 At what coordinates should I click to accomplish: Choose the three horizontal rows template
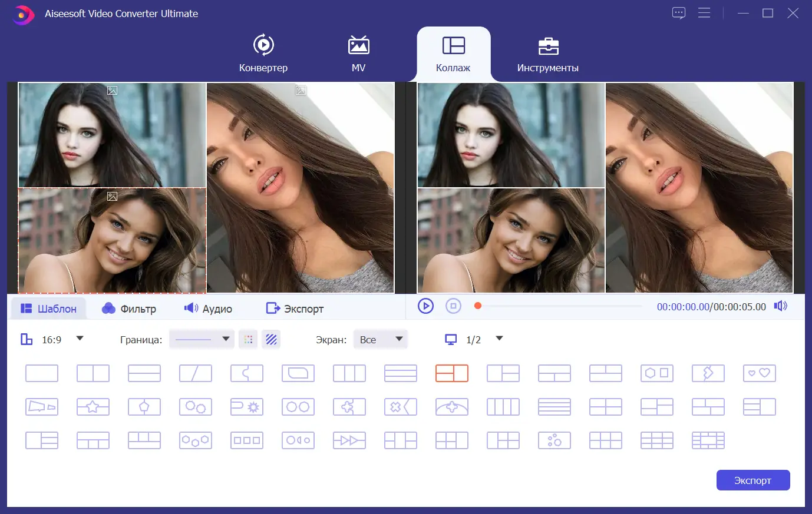click(x=401, y=373)
